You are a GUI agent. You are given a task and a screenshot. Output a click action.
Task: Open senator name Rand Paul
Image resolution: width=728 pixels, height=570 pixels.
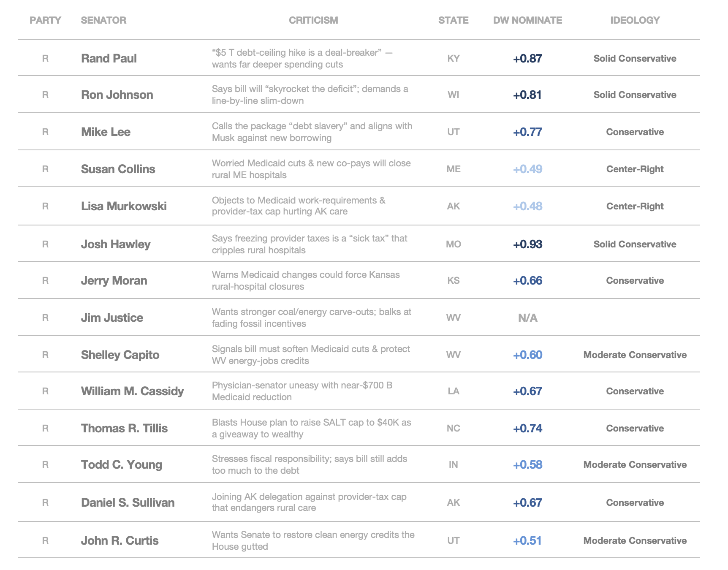point(109,58)
